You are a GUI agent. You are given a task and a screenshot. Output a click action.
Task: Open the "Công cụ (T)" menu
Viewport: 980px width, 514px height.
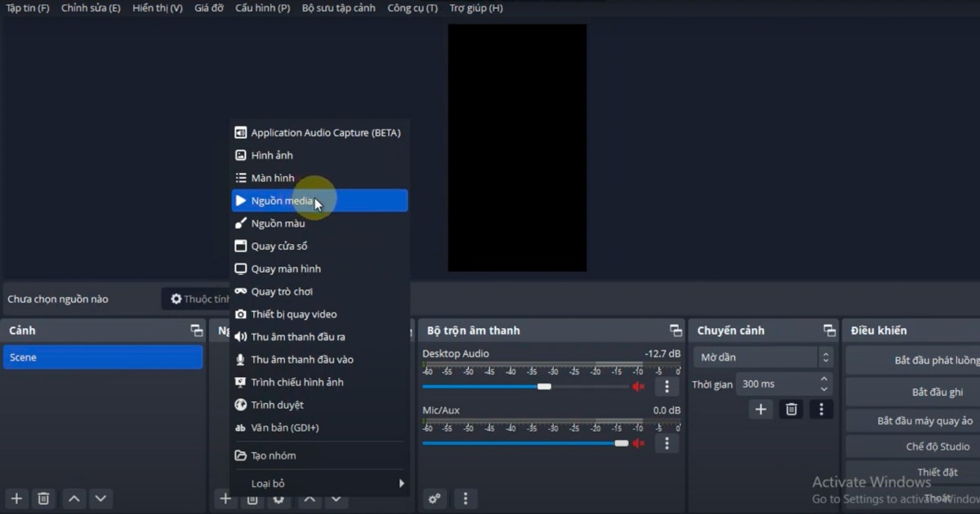(412, 7)
